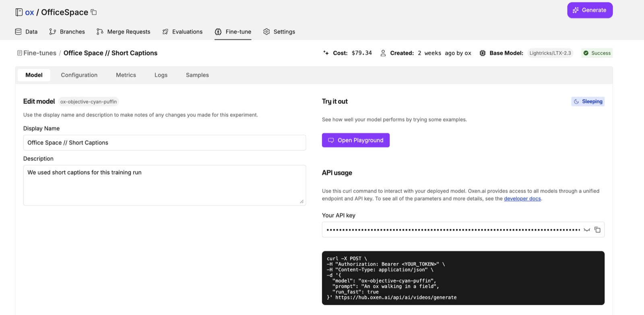Click "2 weeks ago by ox" text
Screen dimensions: 644x315
click(x=444, y=53)
